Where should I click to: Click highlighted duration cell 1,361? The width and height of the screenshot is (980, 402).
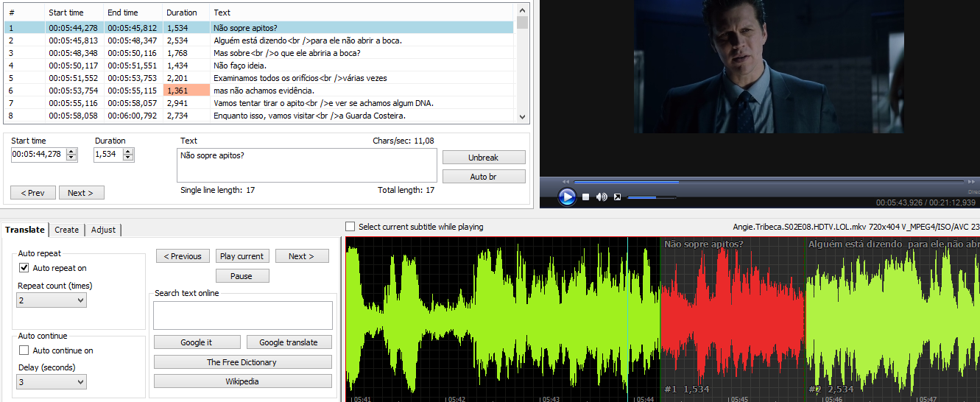point(186,91)
